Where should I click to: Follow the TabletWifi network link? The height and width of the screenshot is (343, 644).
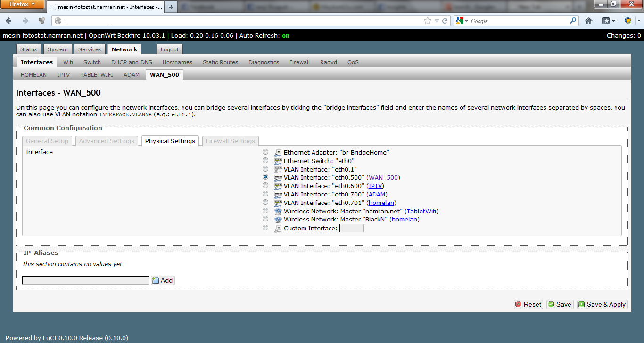(421, 211)
